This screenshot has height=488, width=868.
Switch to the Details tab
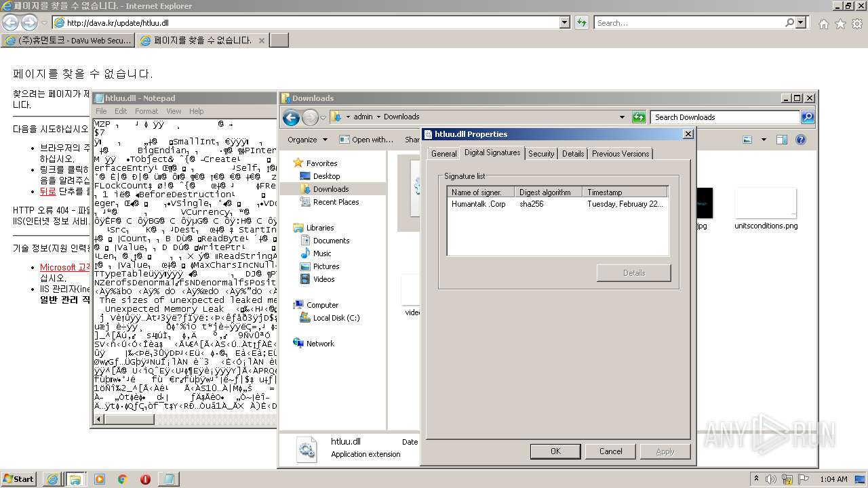[x=573, y=154]
